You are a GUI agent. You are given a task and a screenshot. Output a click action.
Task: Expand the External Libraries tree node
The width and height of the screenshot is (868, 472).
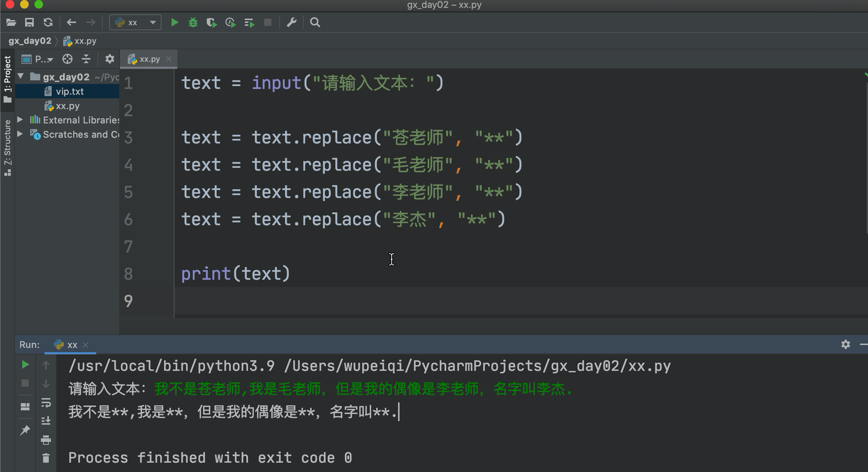[x=20, y=119]
